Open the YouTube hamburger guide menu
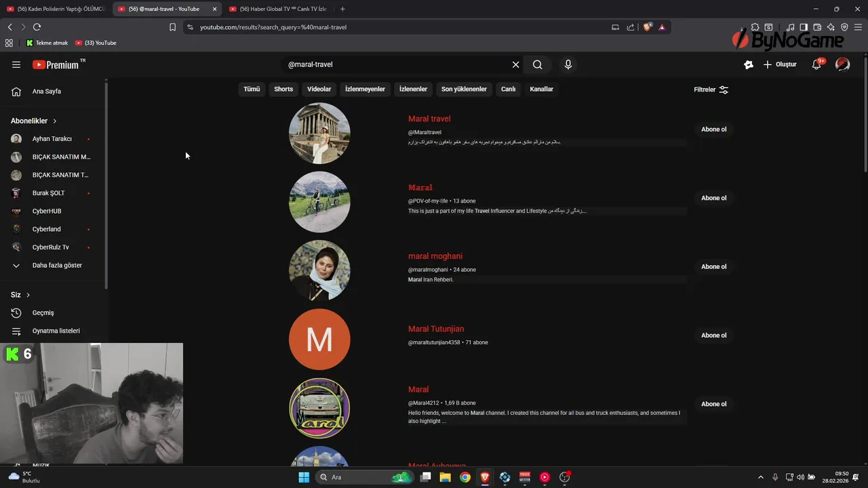Image resolution: width=868 pixels, height=488 pixels. point(16,64)
